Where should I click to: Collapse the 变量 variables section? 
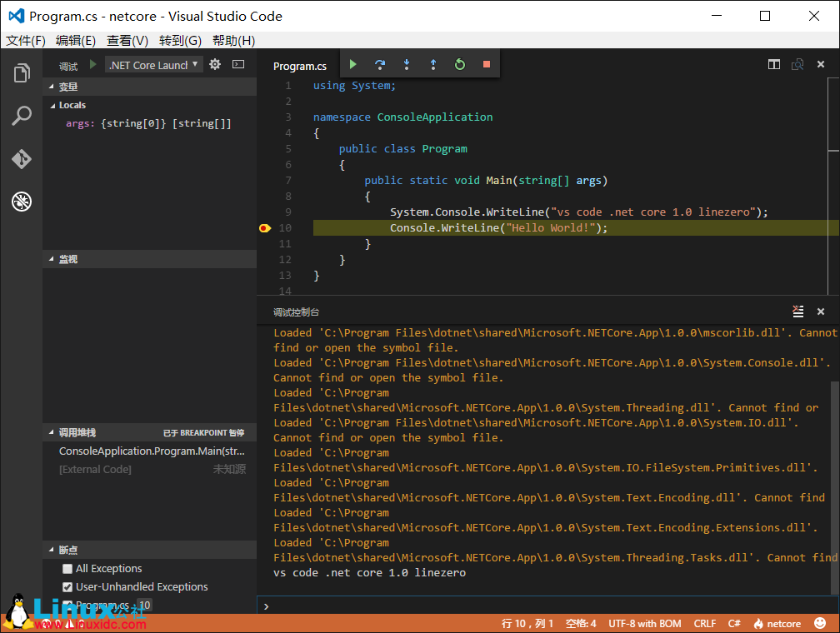[149, 87]
